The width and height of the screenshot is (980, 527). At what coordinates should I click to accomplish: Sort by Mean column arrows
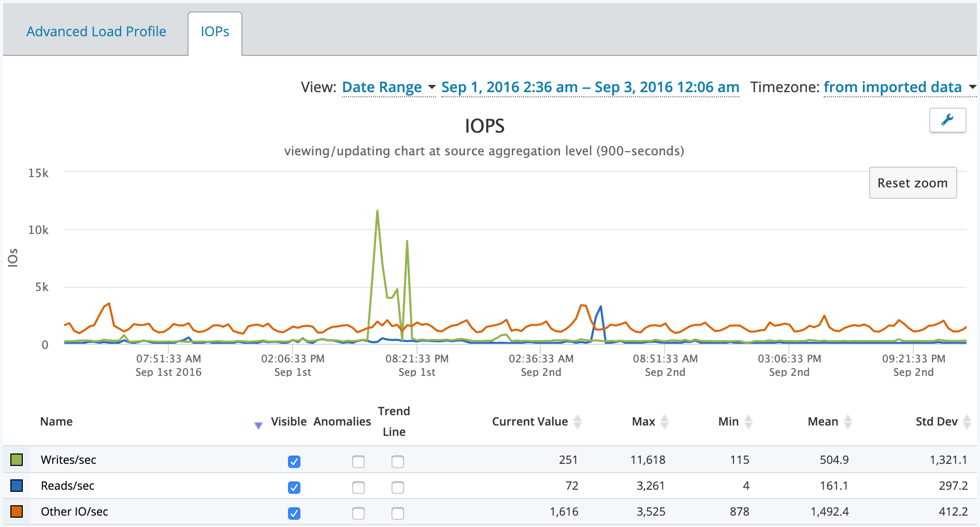(847, 422)
